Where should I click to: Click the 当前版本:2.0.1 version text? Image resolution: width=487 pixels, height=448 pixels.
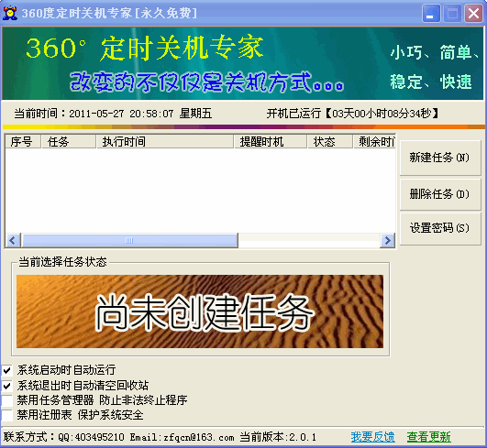pyautogui.click(x=278, y=437)
